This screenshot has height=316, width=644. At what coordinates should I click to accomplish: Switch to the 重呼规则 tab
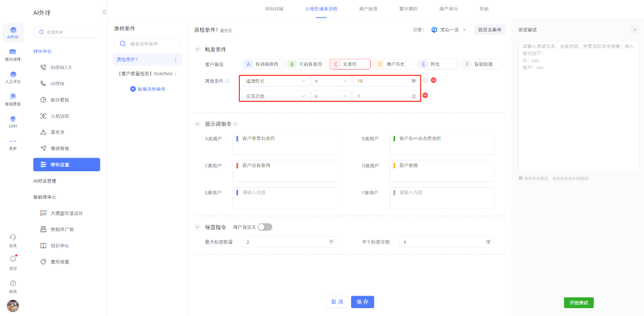408,9
